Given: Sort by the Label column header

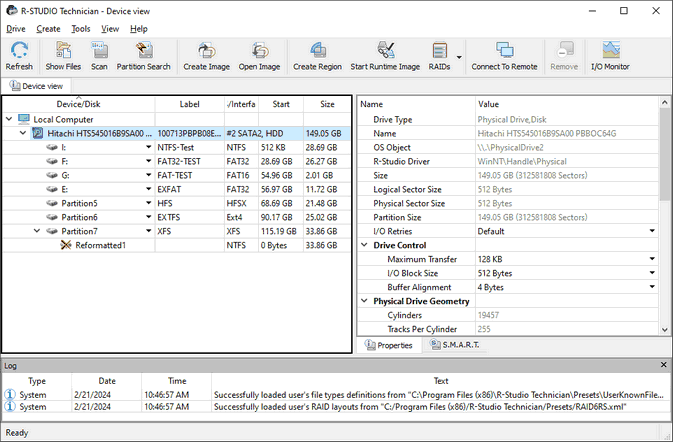Looking at the screenshot, I should coord(189,104).
